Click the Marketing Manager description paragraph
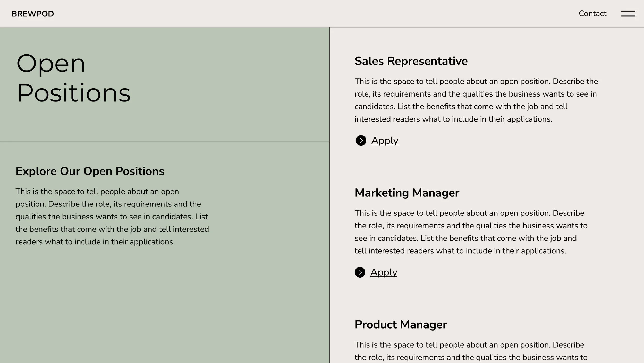 471,232
